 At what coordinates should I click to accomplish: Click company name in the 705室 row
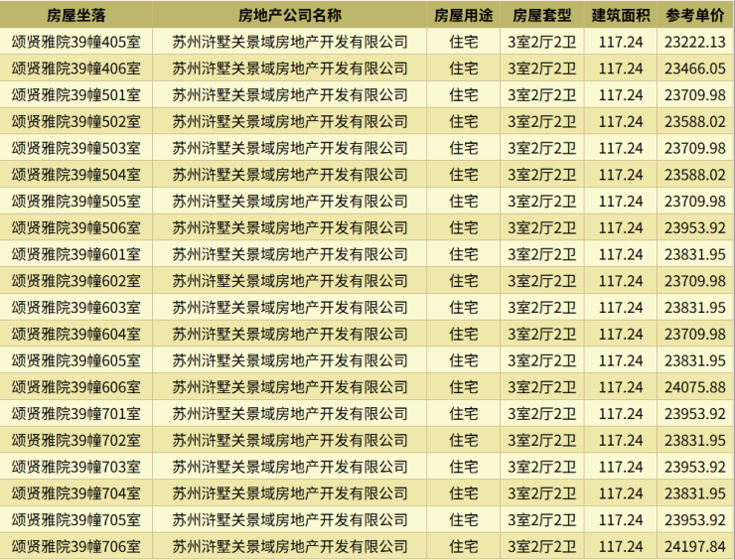pyautogui.click(x=290, y=520)
